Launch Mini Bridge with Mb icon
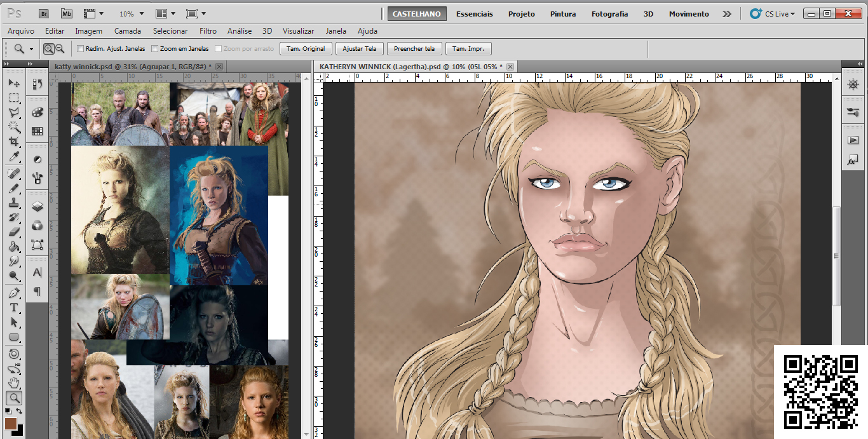The image size is (868, 439). pyautogui.click(x=67, y=13)
